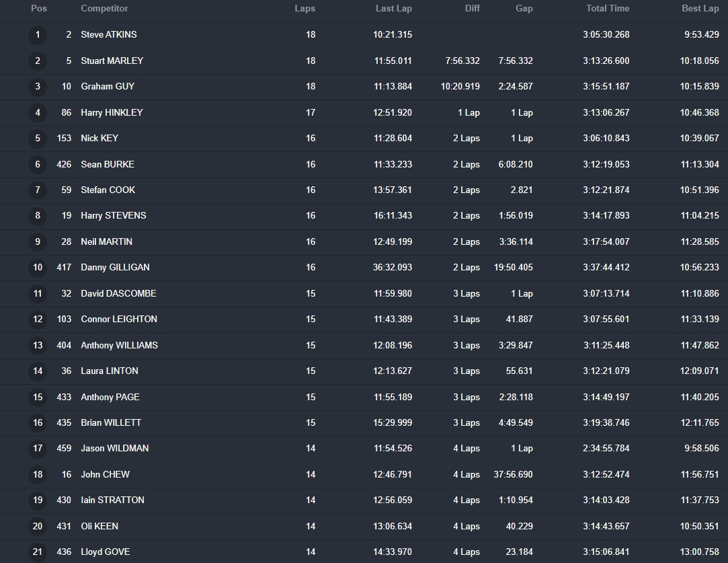This screenshot has height=563, width=728.
Task: Click Jason WILDMAN's best lap time 9:58.506
Action: click(701, 448)
